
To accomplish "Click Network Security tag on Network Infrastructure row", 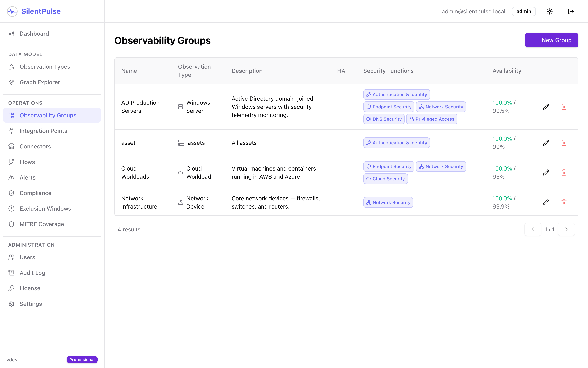I will [388, 202].
